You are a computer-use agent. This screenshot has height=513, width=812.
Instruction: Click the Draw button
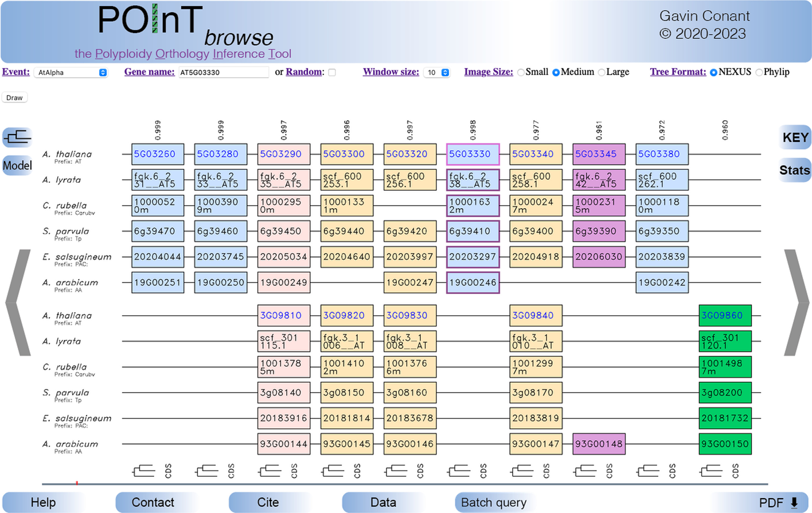pos(14,97)
